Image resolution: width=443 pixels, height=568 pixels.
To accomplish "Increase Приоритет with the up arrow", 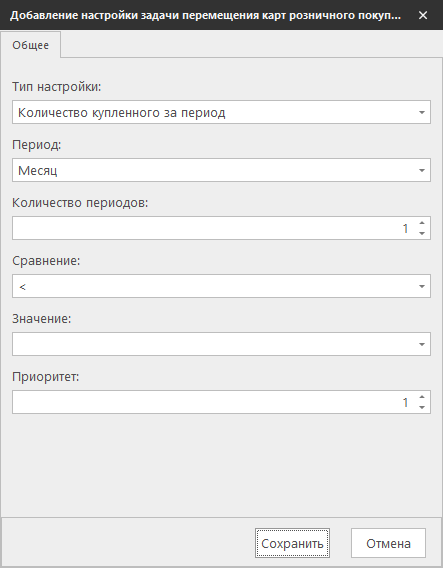I will [422, 397].
